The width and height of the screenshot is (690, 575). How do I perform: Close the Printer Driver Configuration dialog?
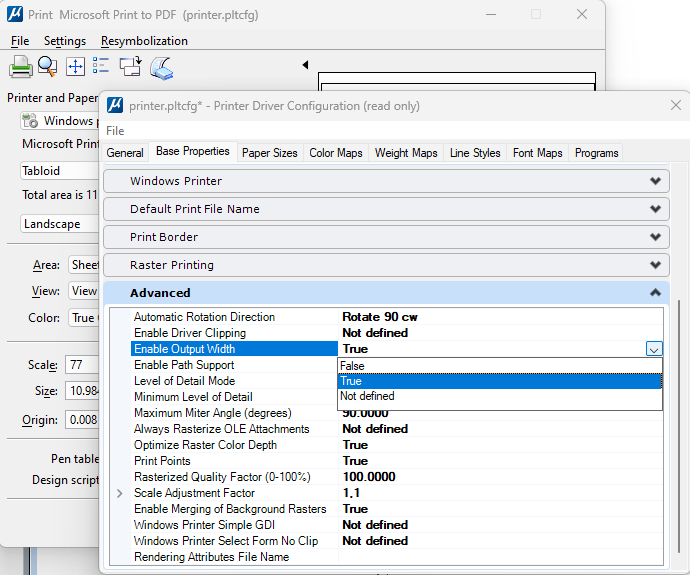point(676,105)
